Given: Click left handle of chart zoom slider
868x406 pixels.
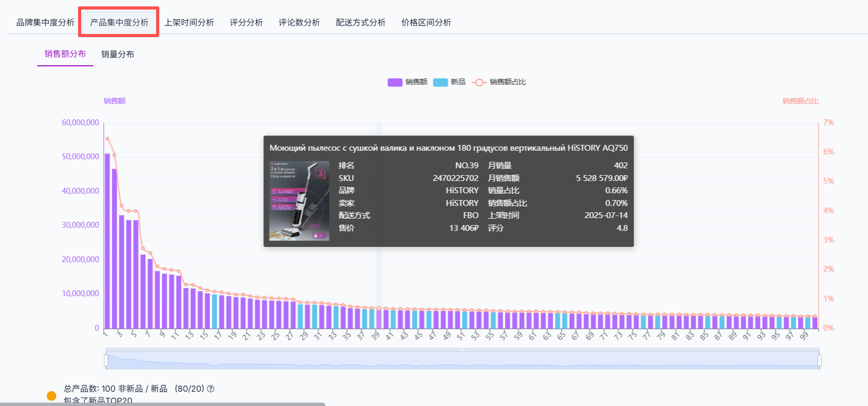Looking at the screenshot, I should pyautogui.click(x=106, y=361).
